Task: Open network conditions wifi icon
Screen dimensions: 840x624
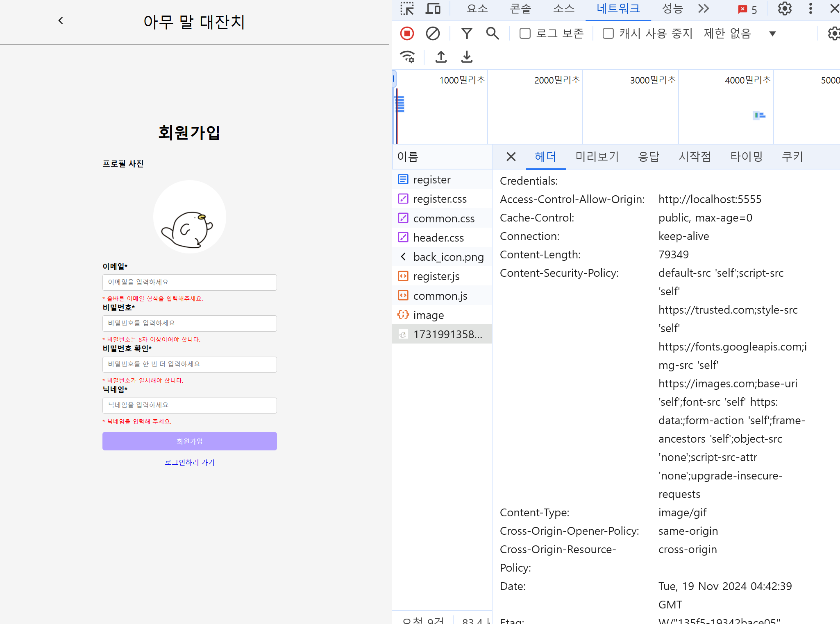Action: coord(407,57)
